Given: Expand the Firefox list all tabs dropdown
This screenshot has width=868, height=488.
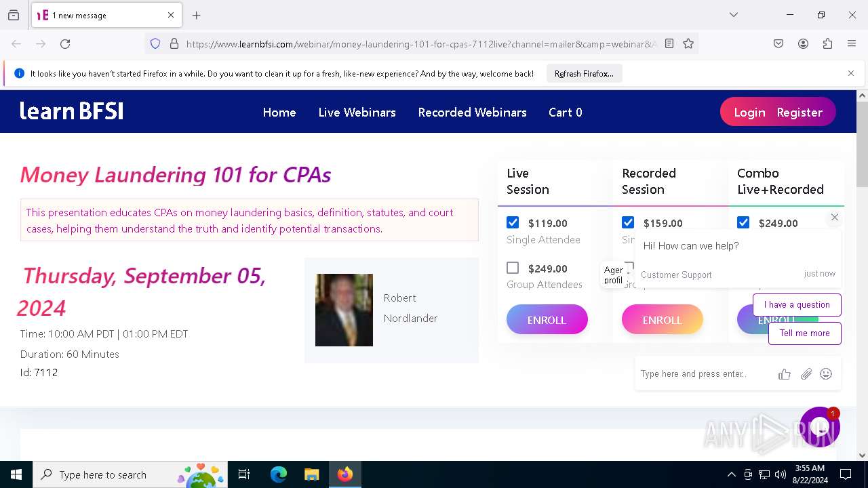Looking at the screenshot, I should pos(734,15).
